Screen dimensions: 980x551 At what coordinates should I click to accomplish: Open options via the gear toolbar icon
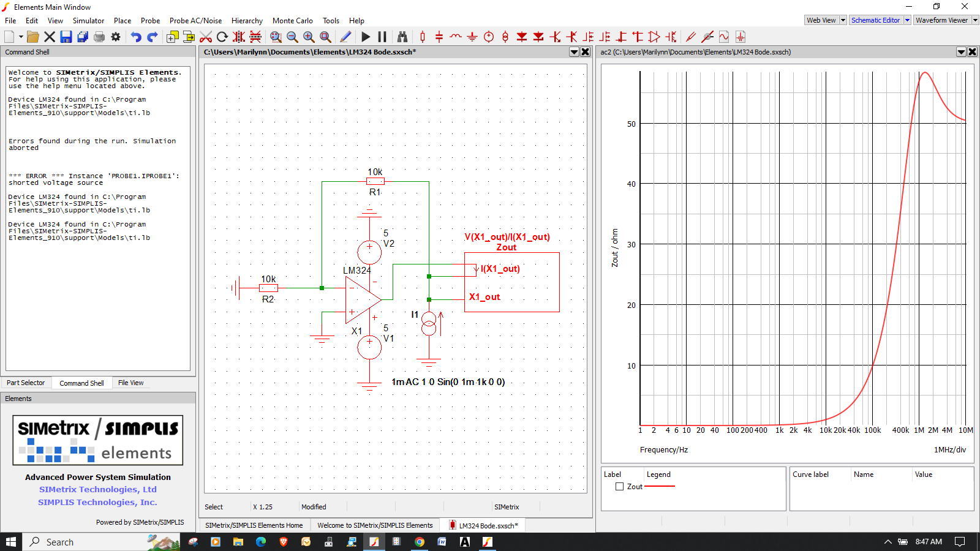(116, 37)
